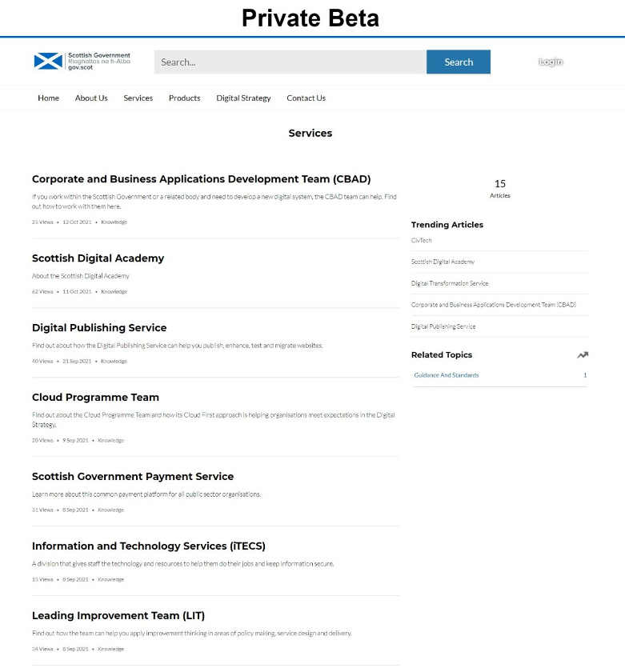Click "15 Views" under iTECS article
The image size is (625, 672).
(42, 579)
